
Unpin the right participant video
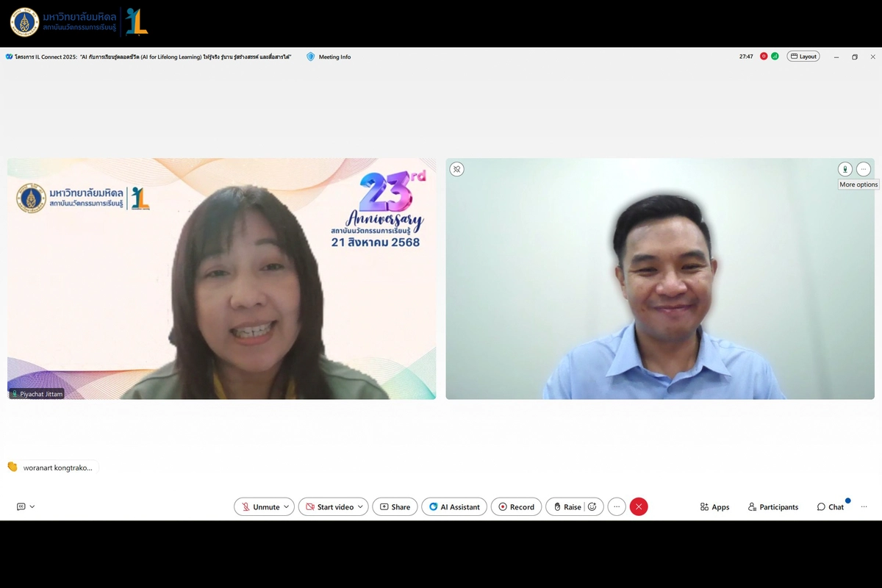pos(456,169)
